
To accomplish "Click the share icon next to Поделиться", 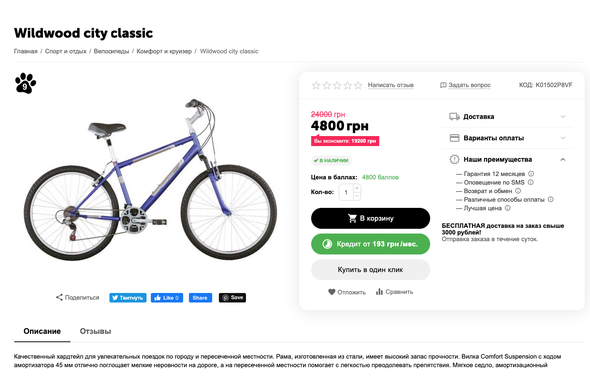I will point(59,297).
